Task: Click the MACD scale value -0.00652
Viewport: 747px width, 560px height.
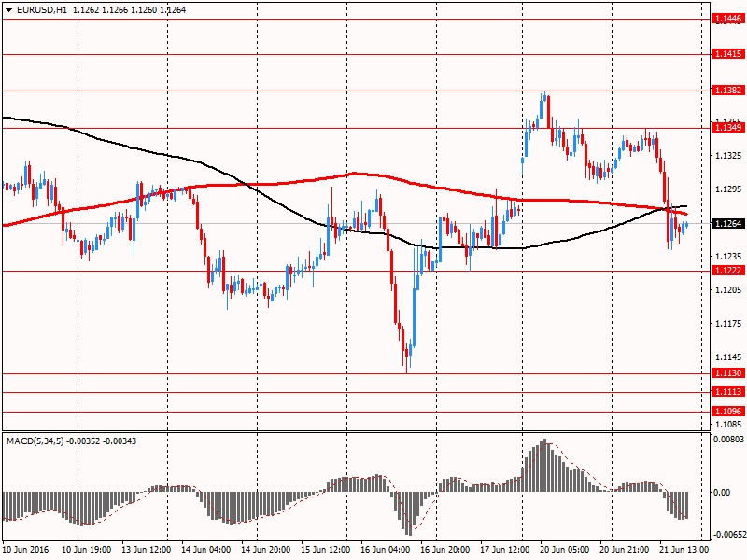Action: pos(728,534)
